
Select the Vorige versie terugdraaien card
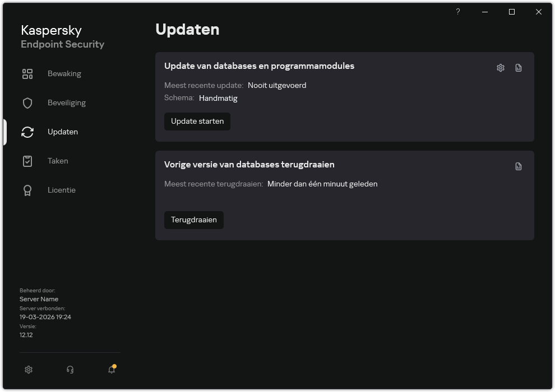click(345, 195)
